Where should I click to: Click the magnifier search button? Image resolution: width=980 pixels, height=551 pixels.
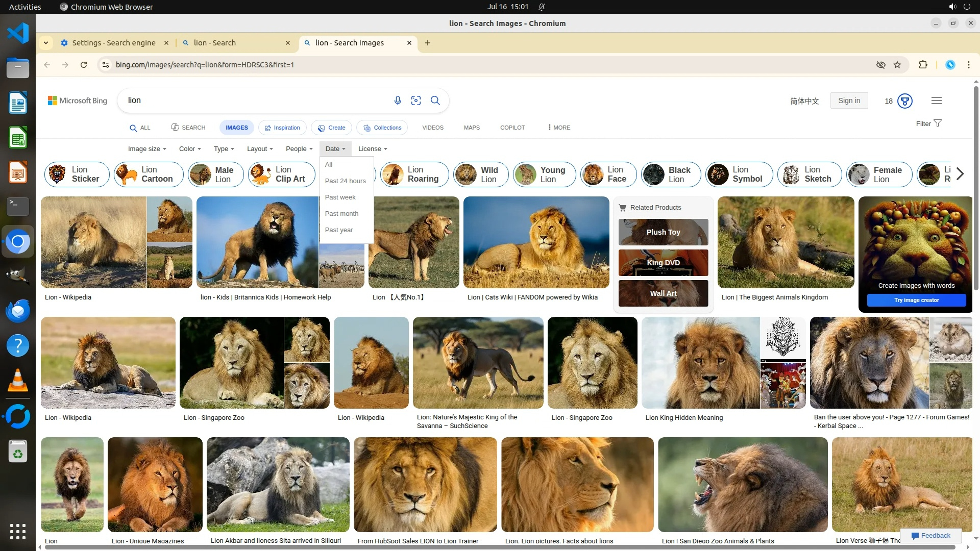coord(435,101)
